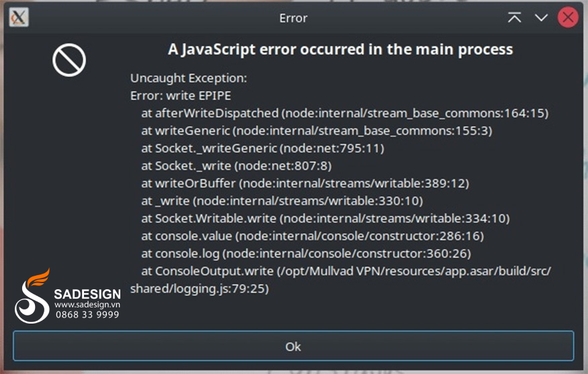Click the 'at Socket.Writable.write' line
The image size is (588, 374).
click(x=325, y=219)
